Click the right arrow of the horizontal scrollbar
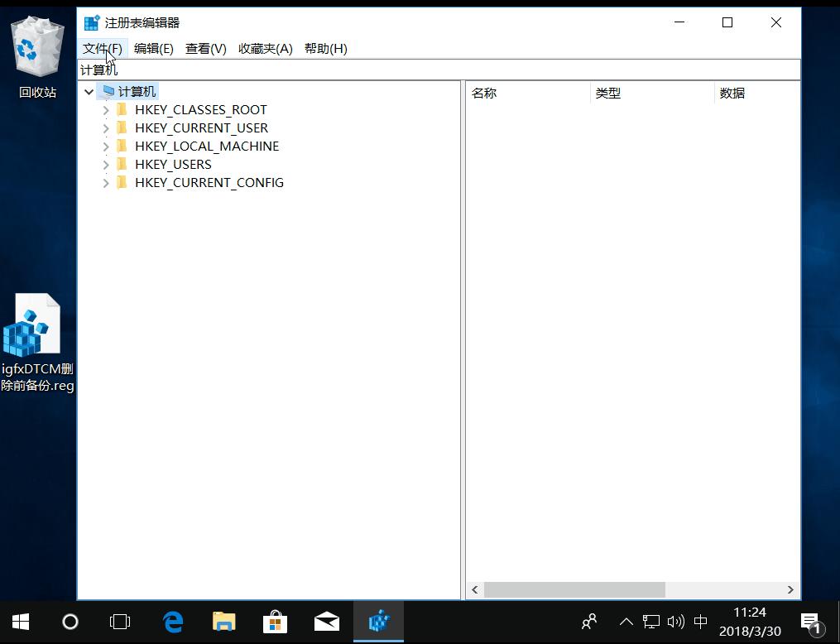Image resolution: width=840 pixels, height=644 pixels. 790,589
